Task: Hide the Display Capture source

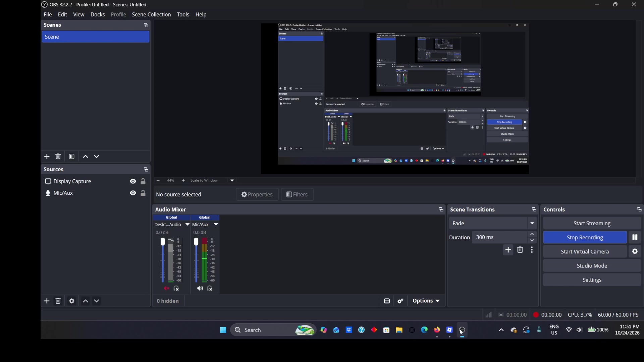Action: pos(133,182)
